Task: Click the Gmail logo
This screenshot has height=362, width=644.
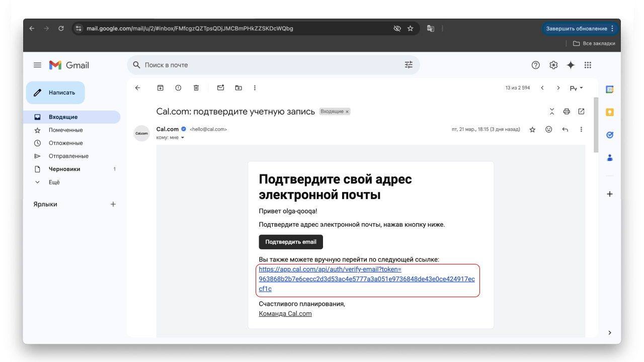Action: point(69,65)
